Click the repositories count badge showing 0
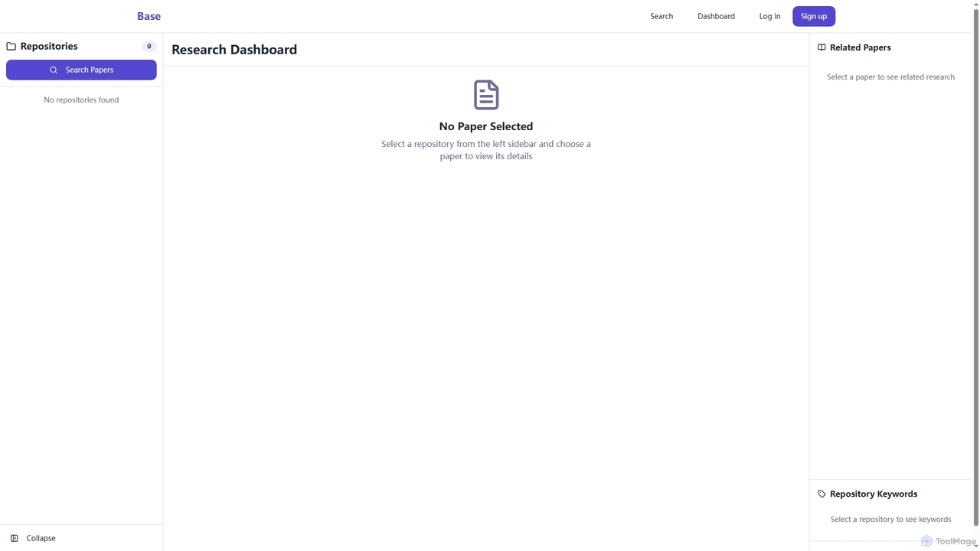The image size is (980, 551). pos(149,46)
